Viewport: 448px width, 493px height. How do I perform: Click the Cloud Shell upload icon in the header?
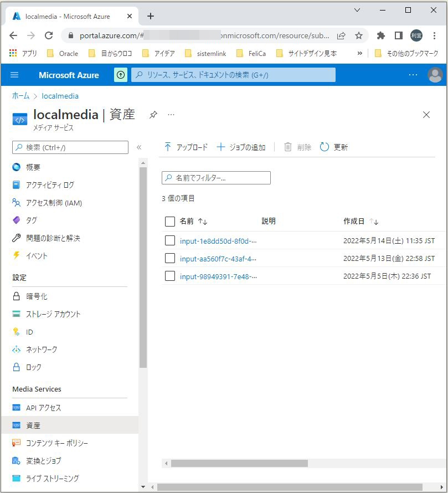(121, 75)
